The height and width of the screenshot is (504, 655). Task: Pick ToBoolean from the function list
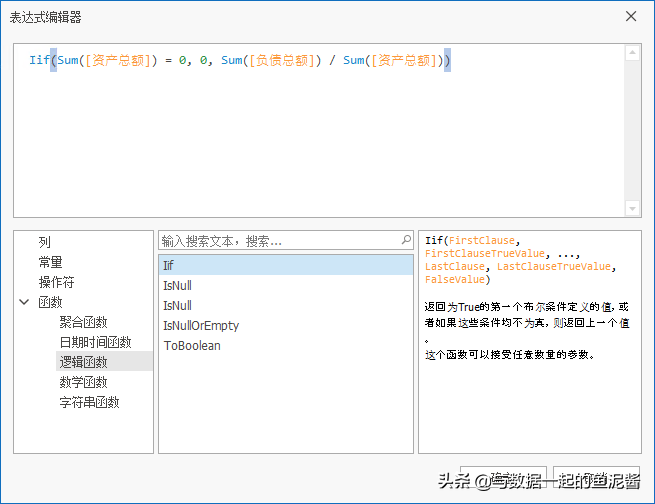(x=192, y=345)
